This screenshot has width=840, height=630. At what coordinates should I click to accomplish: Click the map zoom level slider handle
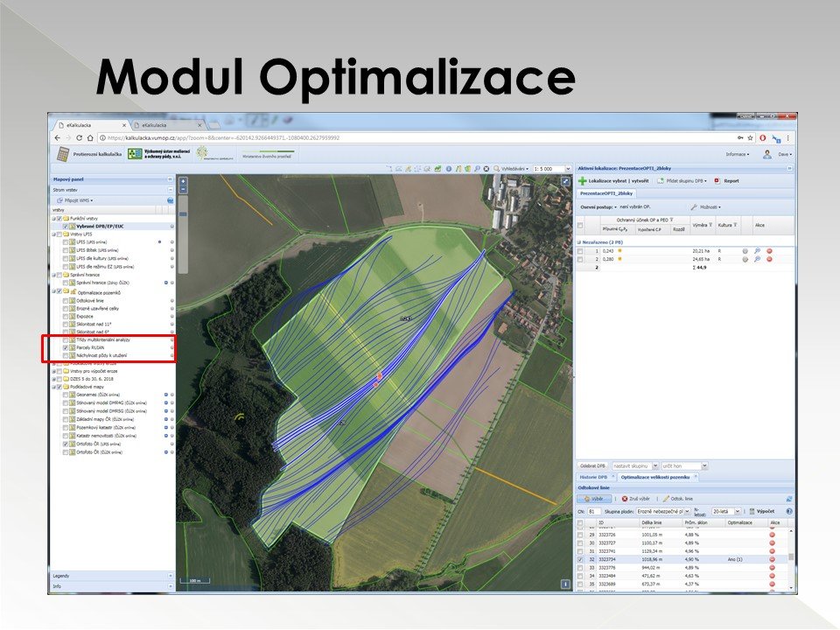tap(183, 213)
